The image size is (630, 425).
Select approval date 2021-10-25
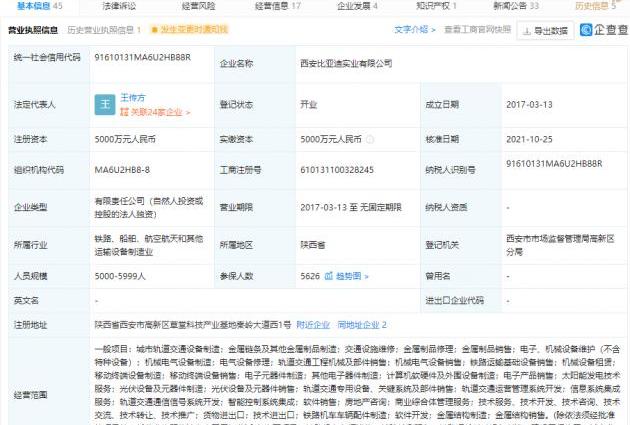(x=529, y=139)
